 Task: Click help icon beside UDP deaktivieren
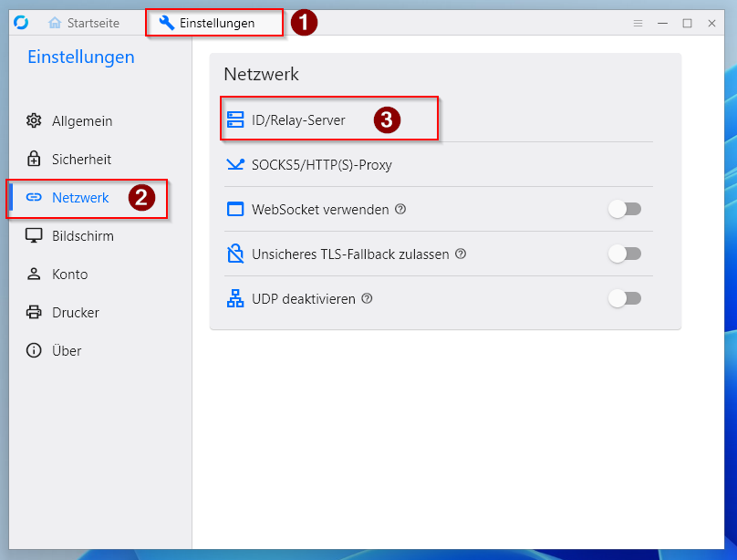[x=367, y=298]
